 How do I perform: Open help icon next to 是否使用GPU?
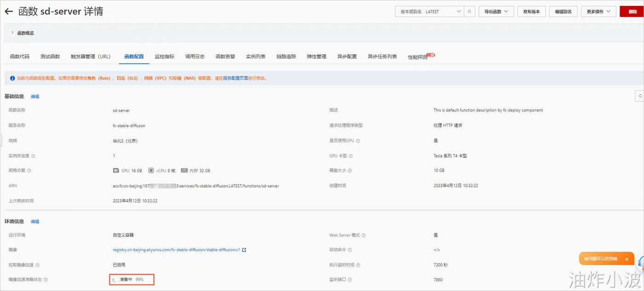[358, 141]
